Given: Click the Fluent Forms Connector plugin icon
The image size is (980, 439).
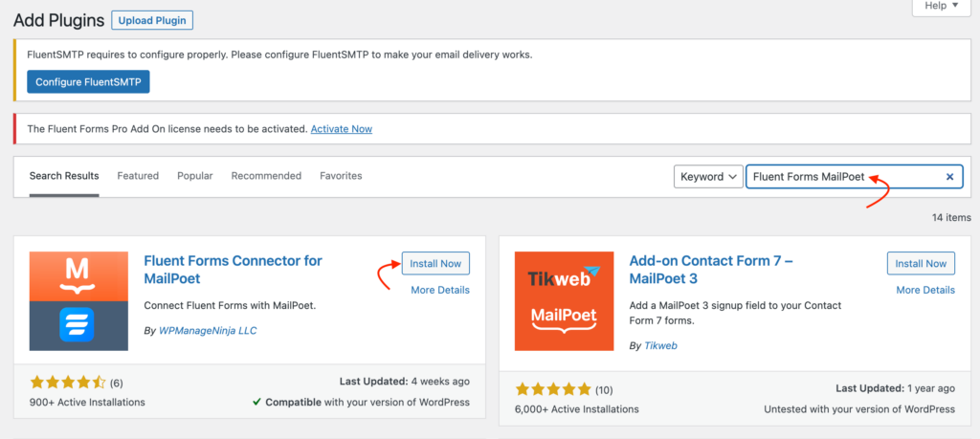Looking at the screenshot, I should click(x=78, y=301).
